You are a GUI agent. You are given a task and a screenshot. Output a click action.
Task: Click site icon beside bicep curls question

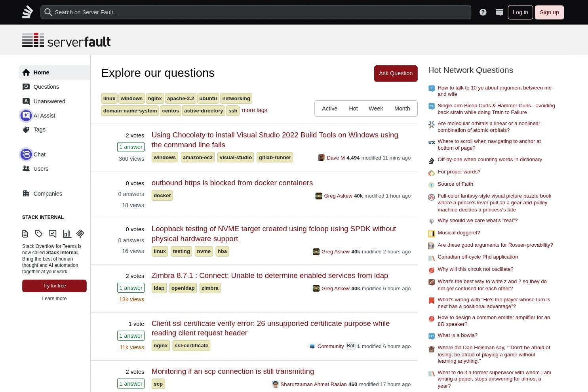pos(432,106)
